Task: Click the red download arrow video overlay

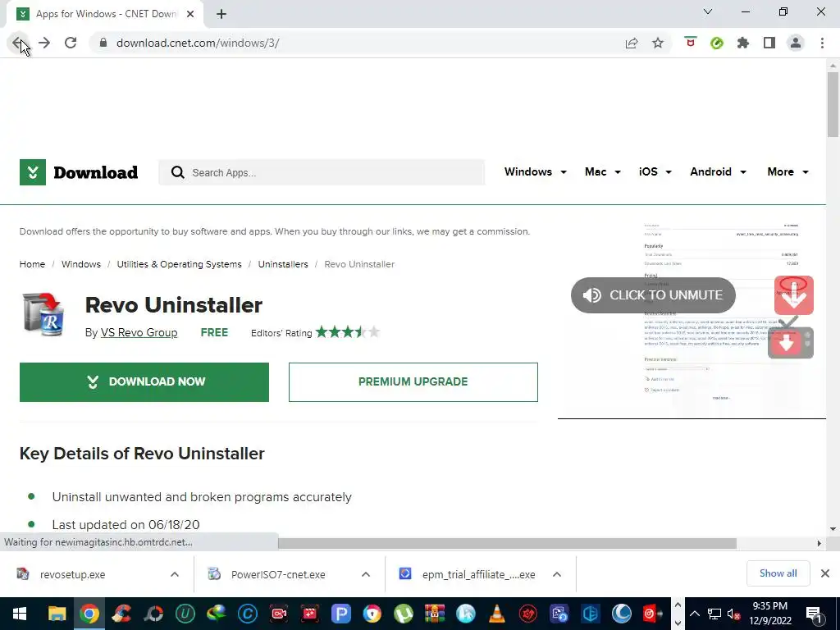Action: pos(794,295)
